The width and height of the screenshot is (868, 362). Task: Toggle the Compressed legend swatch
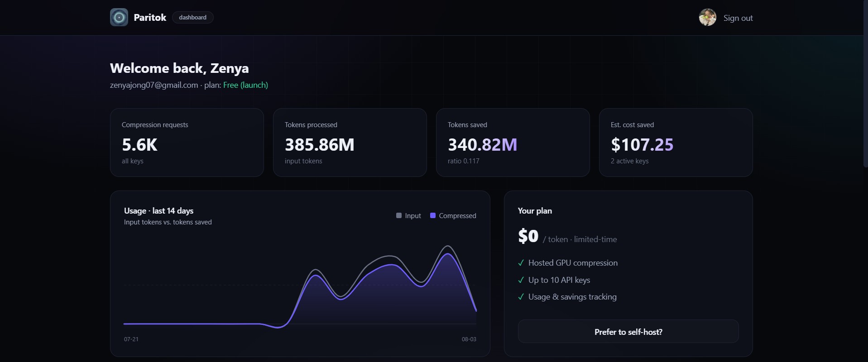[433, 215]
